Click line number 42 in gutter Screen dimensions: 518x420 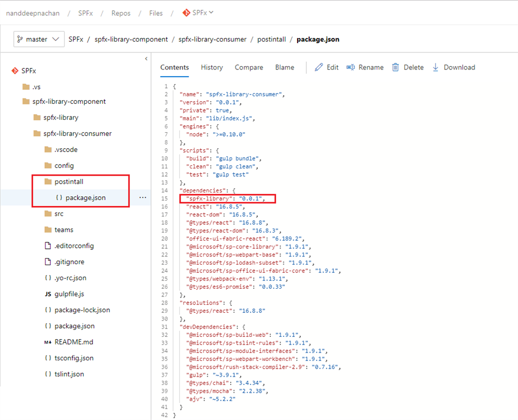(165, 415)
